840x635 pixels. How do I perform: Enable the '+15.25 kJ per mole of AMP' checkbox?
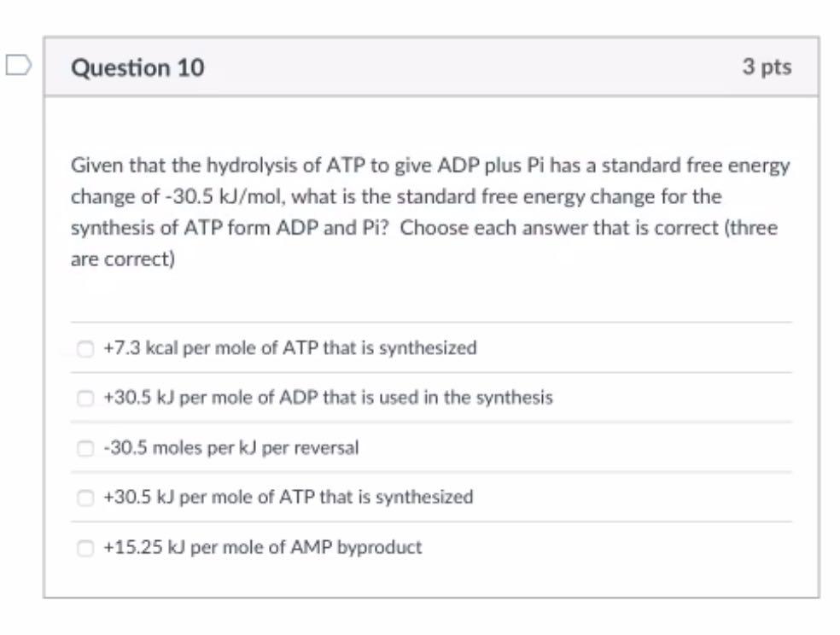[x=85, y=547]
